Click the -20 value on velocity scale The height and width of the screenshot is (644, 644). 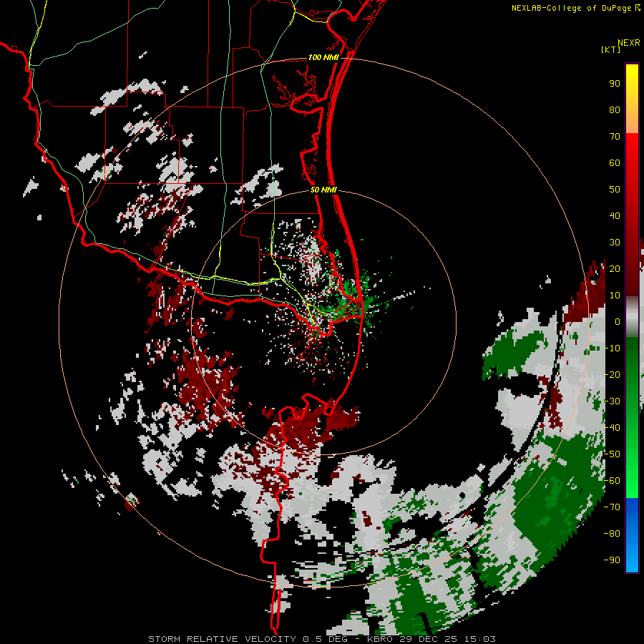(x=612, y=375)
